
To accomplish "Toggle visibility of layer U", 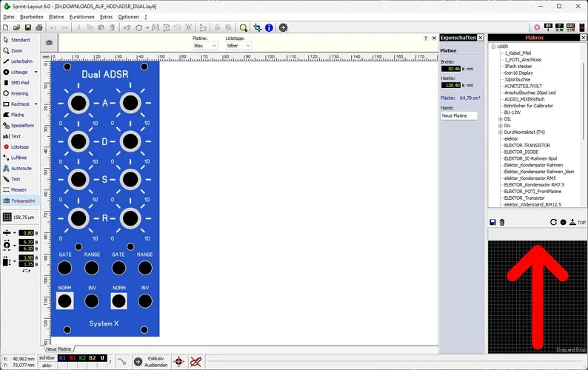I will pyautogui.click(x=102, y=358).
